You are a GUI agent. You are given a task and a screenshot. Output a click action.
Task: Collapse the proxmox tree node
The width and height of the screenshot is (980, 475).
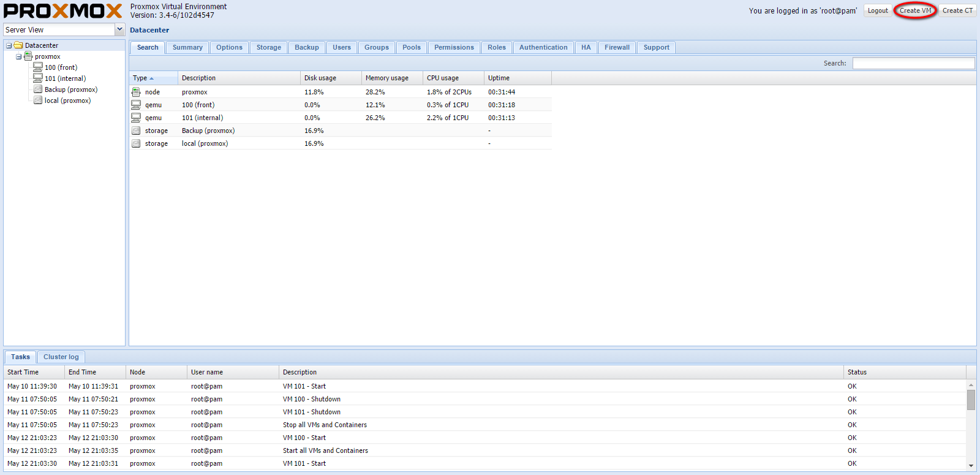(x=18, y=56)
